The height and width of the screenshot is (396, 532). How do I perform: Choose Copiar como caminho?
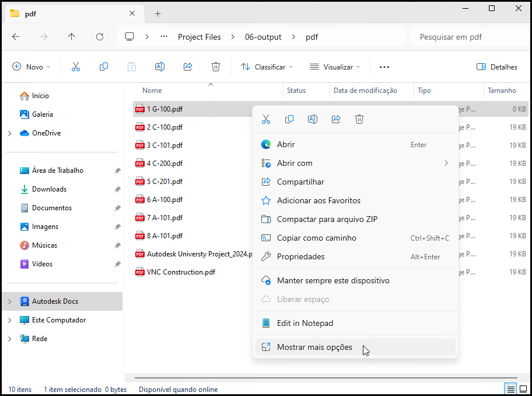pyautogui.click(x=355, y=238)
